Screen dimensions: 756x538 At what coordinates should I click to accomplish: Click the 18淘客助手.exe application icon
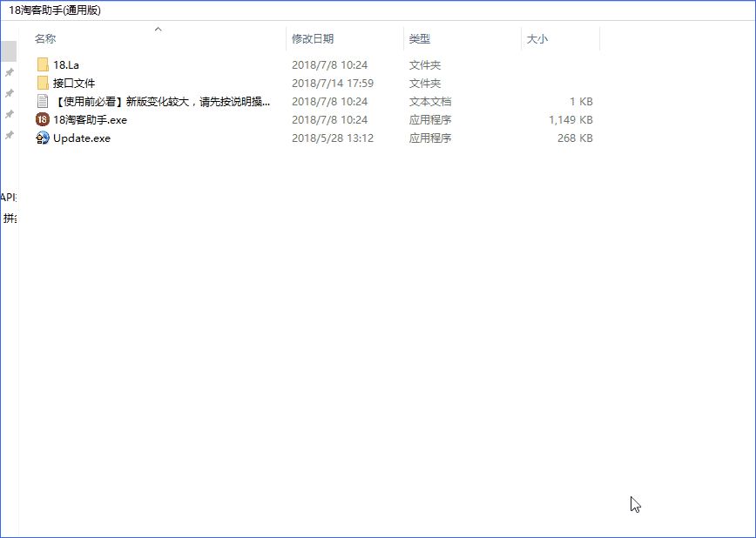[43, 120]
